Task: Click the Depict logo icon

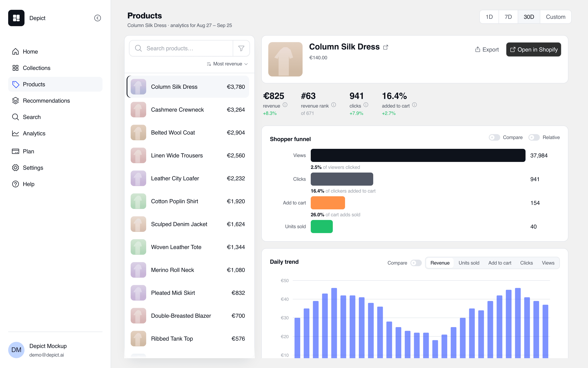Action: 16,18
